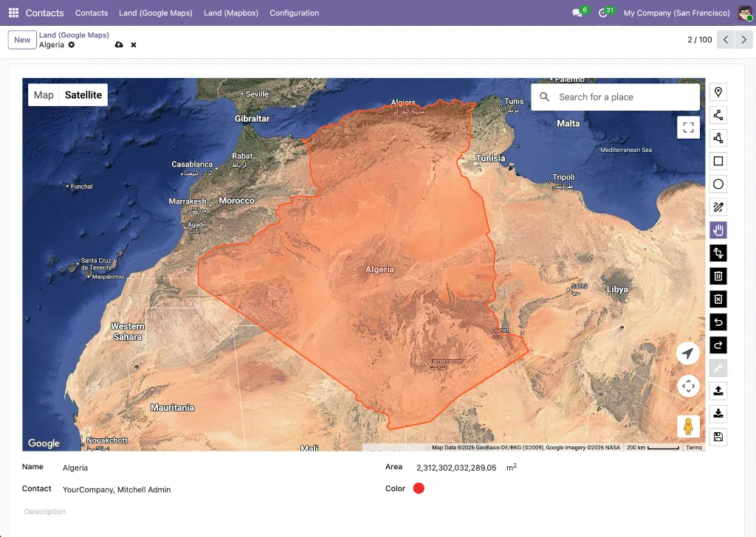Toggle fullscreen map view
Image resolution: width=756 pixels, height=537 pixels.
click(x=688, y=127)
